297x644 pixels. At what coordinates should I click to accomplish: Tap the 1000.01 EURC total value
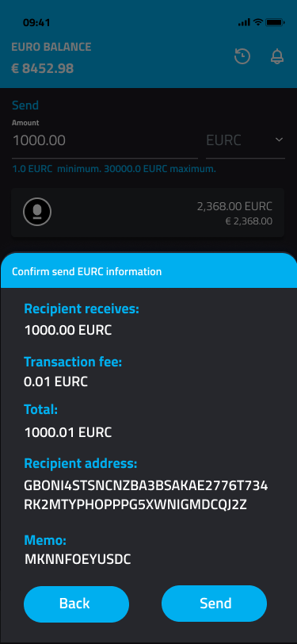click(x=68, y=432)
